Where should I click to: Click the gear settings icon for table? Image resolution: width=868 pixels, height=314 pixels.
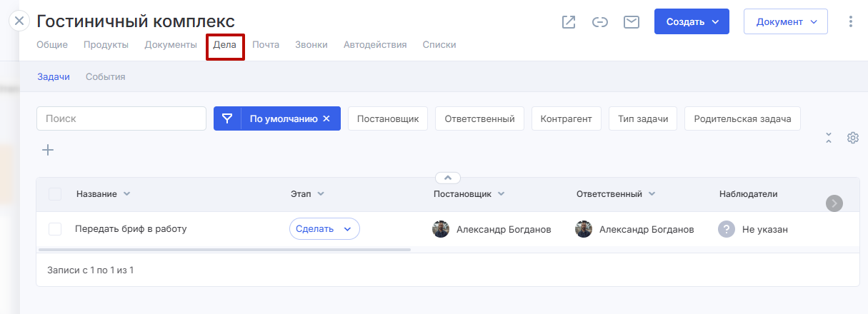tap(852, 138)
